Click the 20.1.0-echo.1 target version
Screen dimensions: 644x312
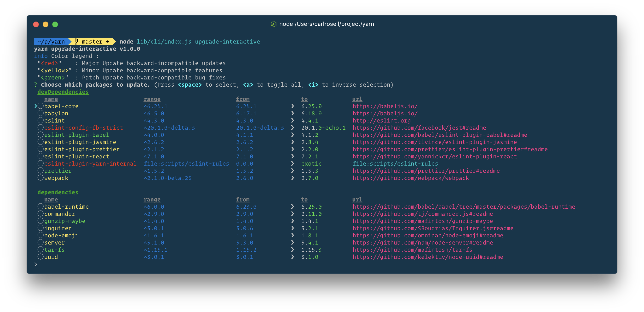coord(323,128)
